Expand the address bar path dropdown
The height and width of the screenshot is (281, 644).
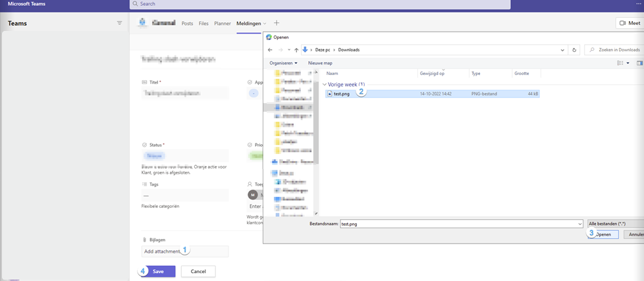point(562,50)
